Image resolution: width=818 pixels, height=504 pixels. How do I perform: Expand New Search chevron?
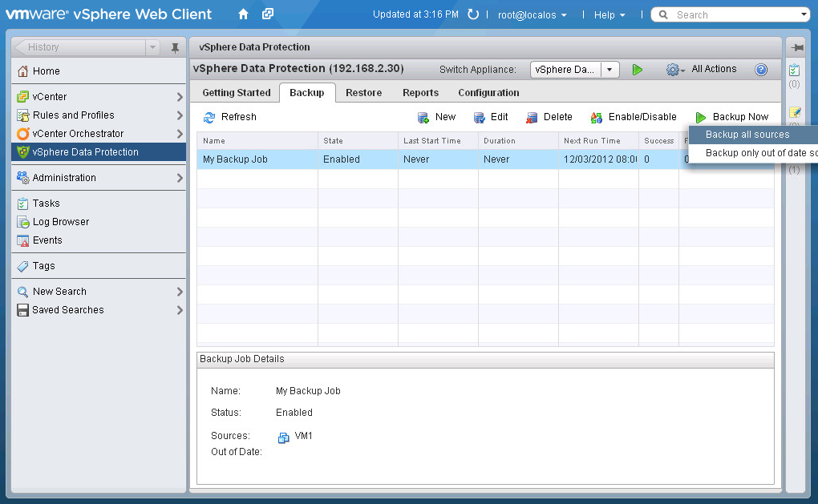click(x=180, y=292)
